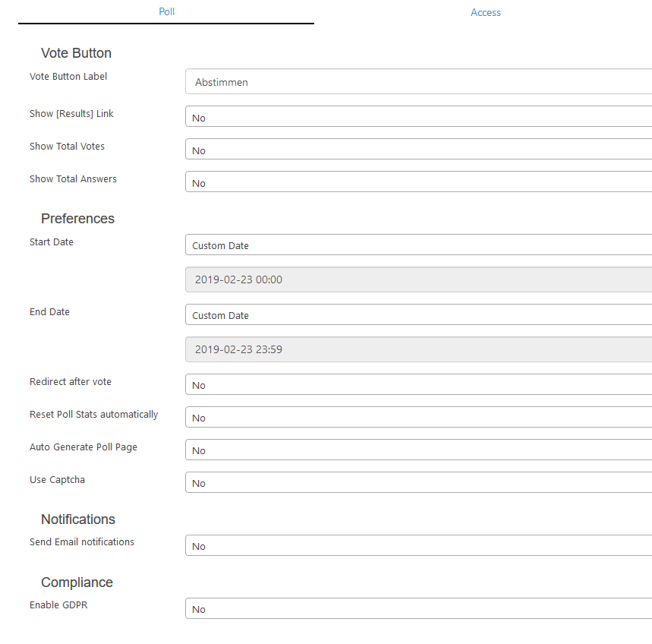This screenshot has width=652, height=644.
Task: Open Reset Poll Stats automatically dropdown
Action: point(418,417)
